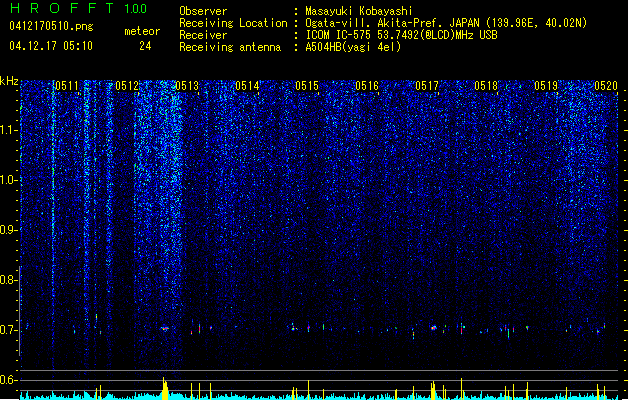Click the HROFFT 1.0.0 title text

79,8
